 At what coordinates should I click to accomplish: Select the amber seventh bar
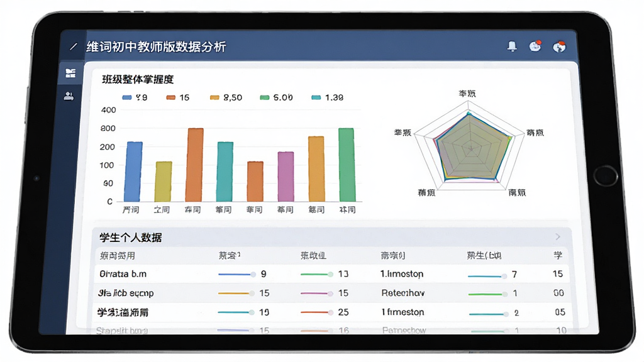point(316,169)
